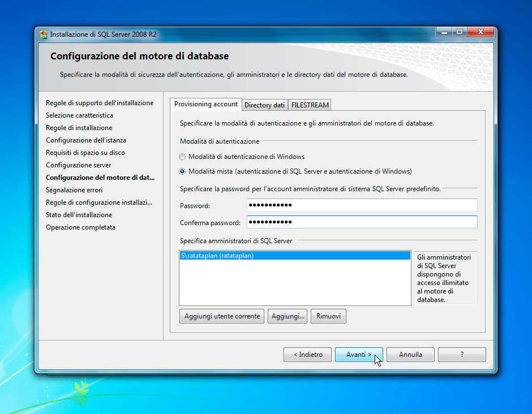Screen dimensions: 532x414
Task: Click Configurazione del motore di dat... step
Action: point(100,178)
